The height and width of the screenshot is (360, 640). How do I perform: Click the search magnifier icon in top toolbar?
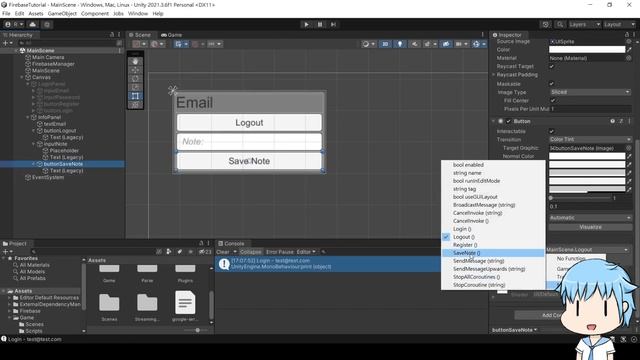560,24
